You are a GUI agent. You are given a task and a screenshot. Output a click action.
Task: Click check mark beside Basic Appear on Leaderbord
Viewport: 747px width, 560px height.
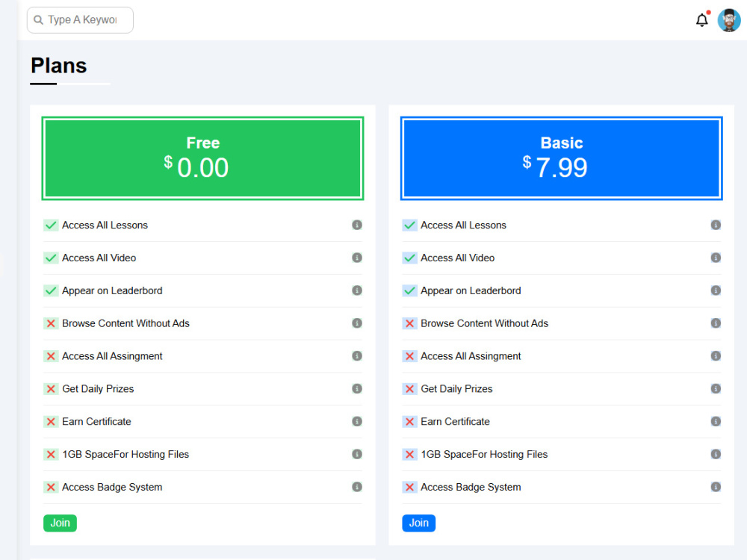click(x=409, y=290)
